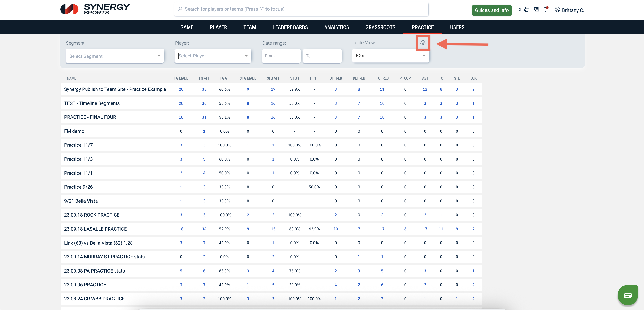The width and height of the screenshot is (644, 310).
Task: Go to the ANALYTICS tab
Action: (337, 27)
